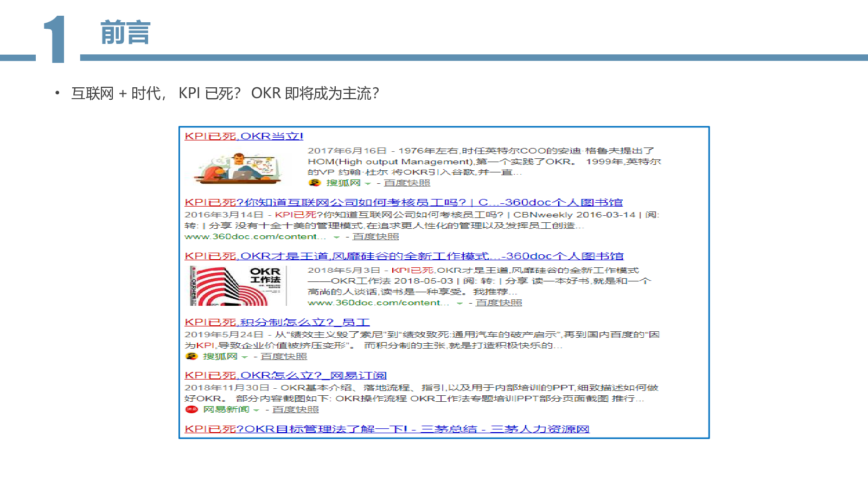Click the red NetEase icon beside 网易新闻
This screenshot has width=868, height=488.
click(192, 409)
